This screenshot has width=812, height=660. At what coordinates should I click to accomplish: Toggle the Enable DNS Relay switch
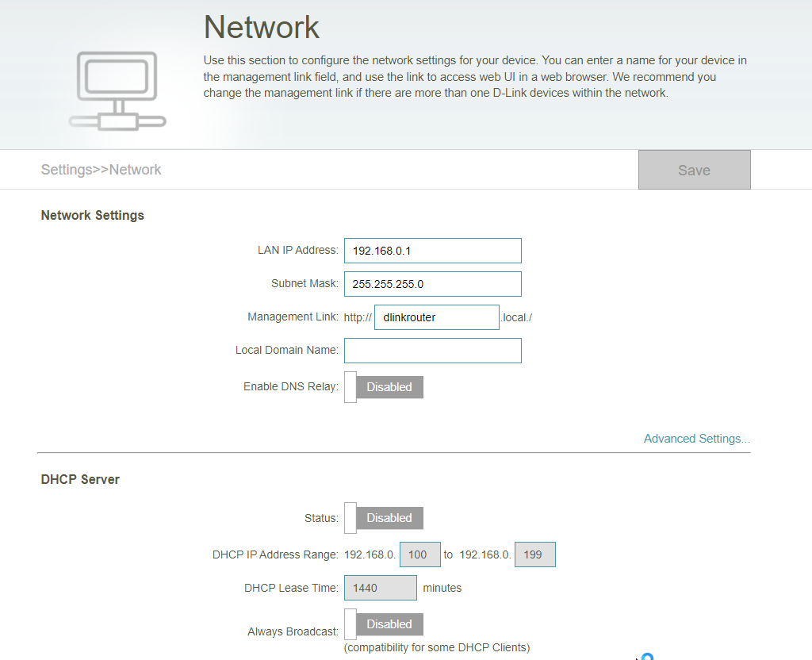(384, 387)
